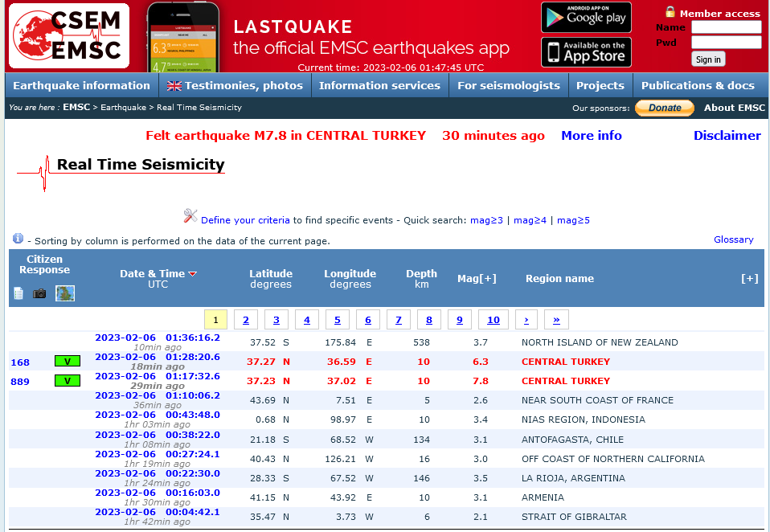Open Testimonies, photos menu
770x532 pixels.
[x=236, y=85]
